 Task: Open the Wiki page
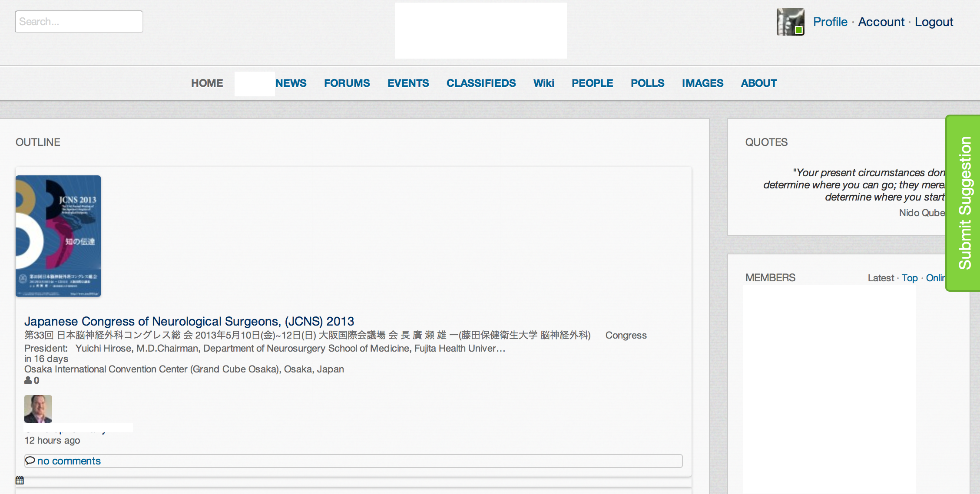pos(543,83)
